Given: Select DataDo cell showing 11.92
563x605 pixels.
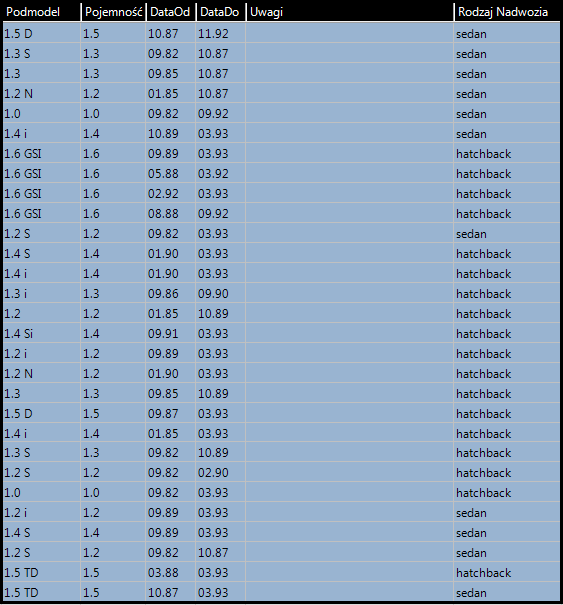Looking at the screenshot, I should 221,33.
